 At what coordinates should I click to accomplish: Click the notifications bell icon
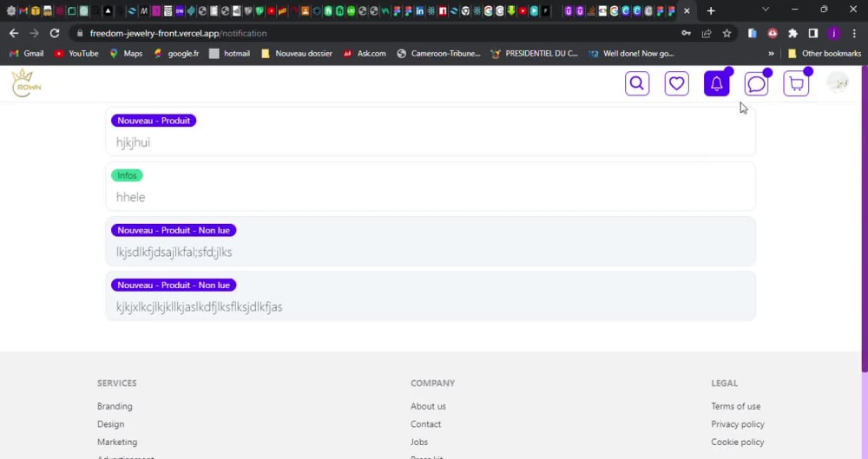(716, 83)
